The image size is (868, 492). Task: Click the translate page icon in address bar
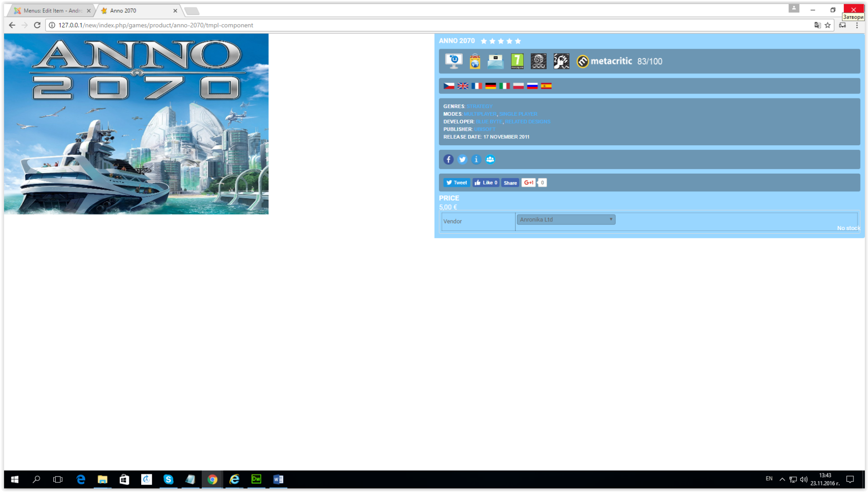click(x=817, y=25)
